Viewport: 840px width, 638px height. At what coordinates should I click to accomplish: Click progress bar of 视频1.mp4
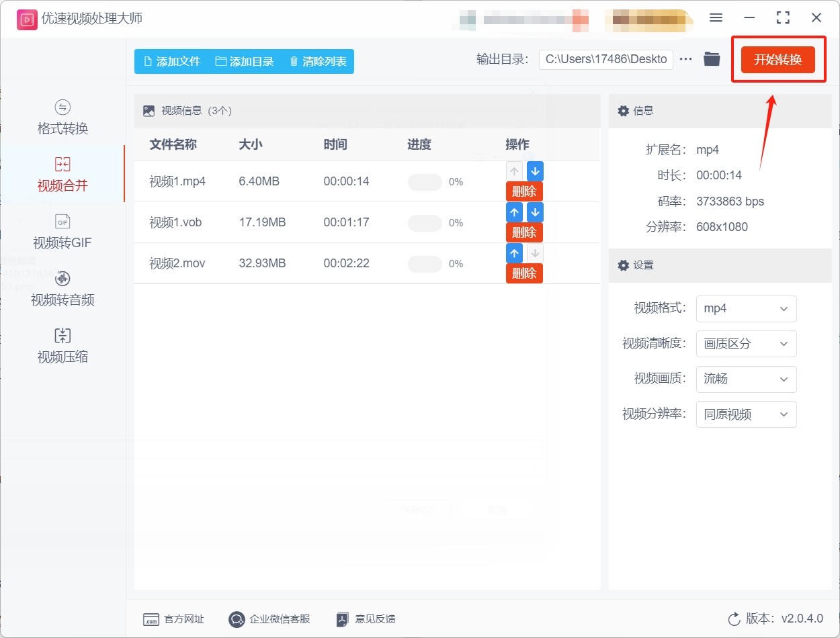(425, 182)
